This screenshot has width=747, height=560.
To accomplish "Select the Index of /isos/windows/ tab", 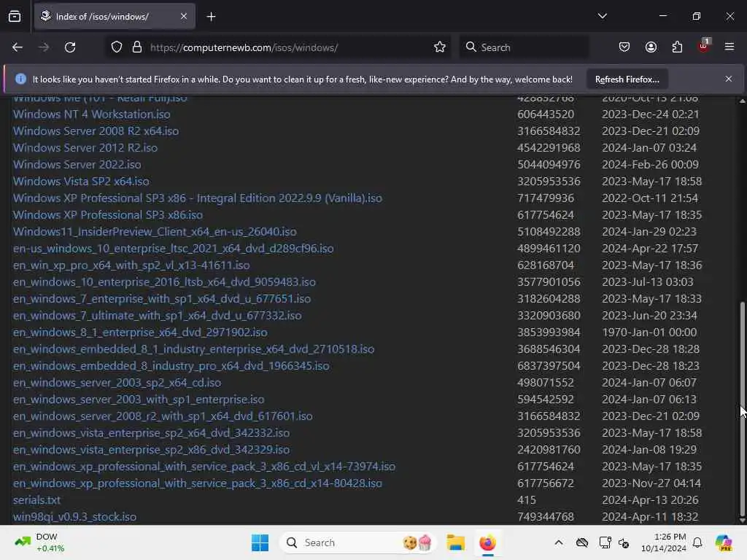I will point(115,17).
